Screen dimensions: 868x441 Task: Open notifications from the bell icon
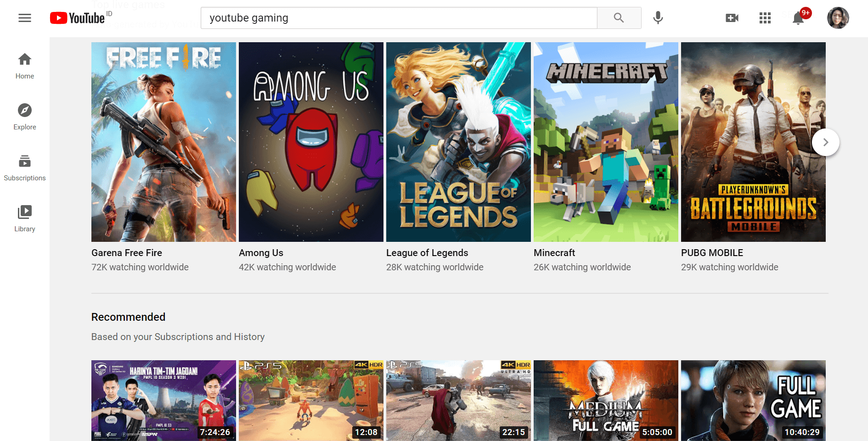pos(798,18)
